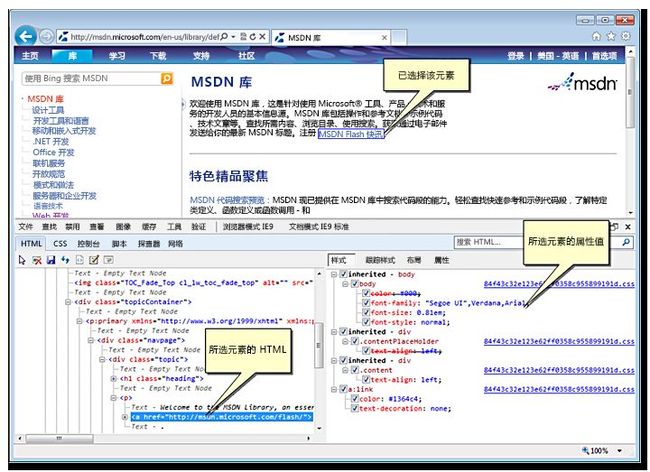650x472 pixels.
Task: Activate the Select element by click arrow
Action: [22, 260]
